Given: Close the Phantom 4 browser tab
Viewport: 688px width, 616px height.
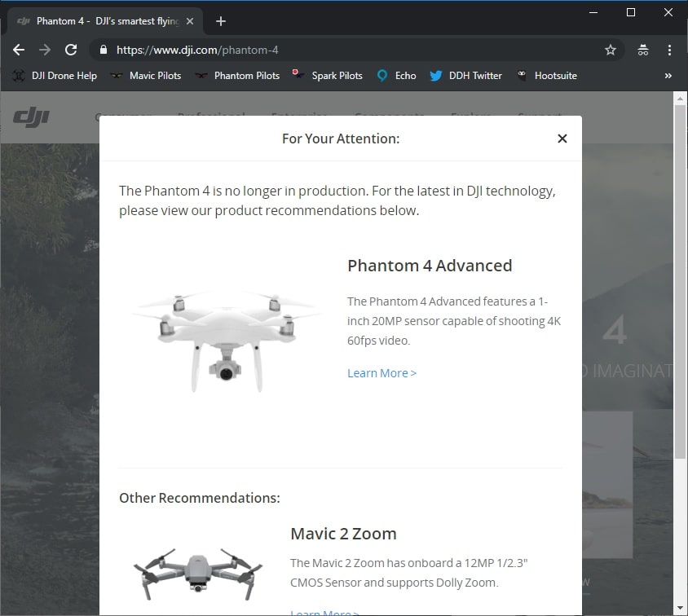Looking at the screenshot, I should pos(190,21).
